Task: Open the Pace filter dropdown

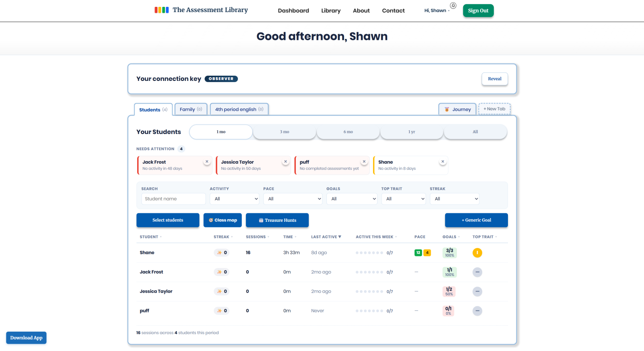Action: click(x=293, y=199)
